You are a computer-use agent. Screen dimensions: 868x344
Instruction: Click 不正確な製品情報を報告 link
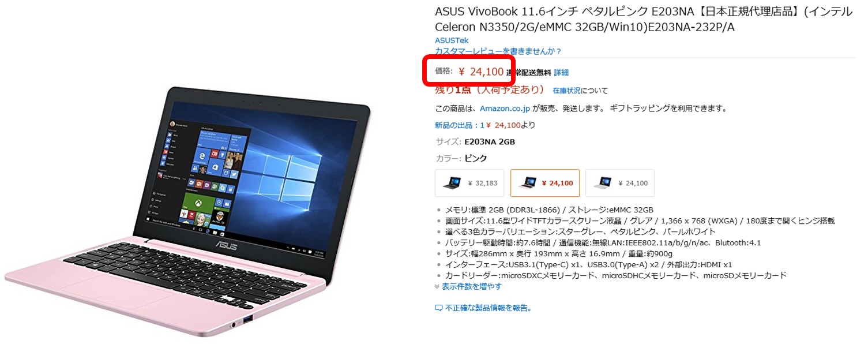click(488, 308)
